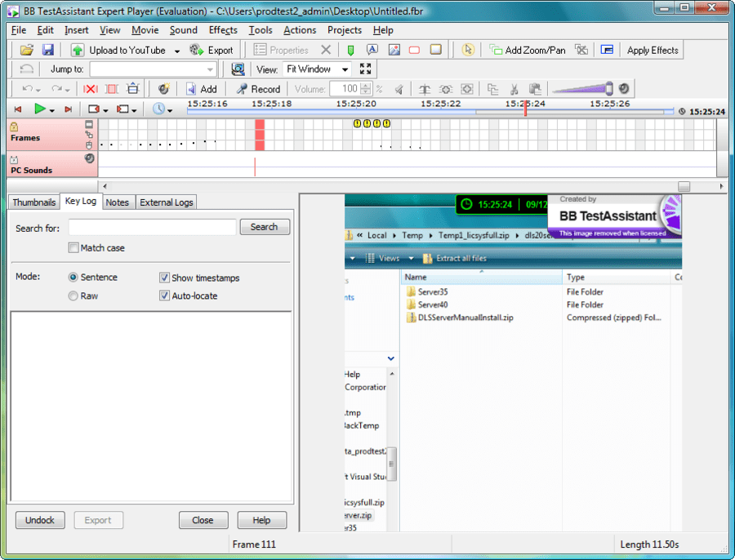Switch to the Thumbnails tab
The width and height of the screenshot is (735, 560).
coord(34,202)
